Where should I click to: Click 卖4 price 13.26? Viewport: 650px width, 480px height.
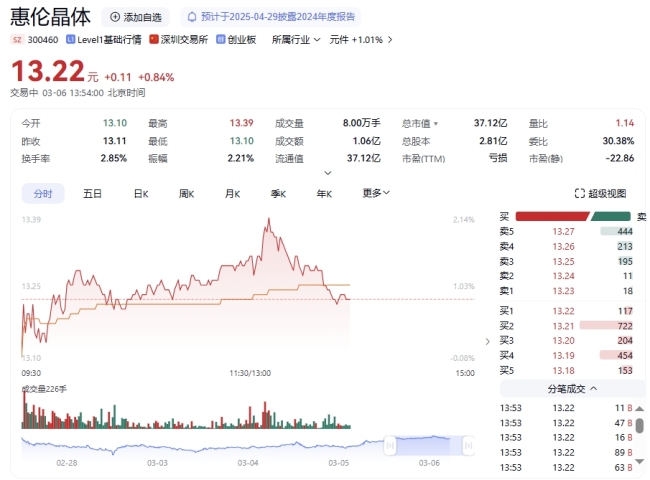point(563,247)
